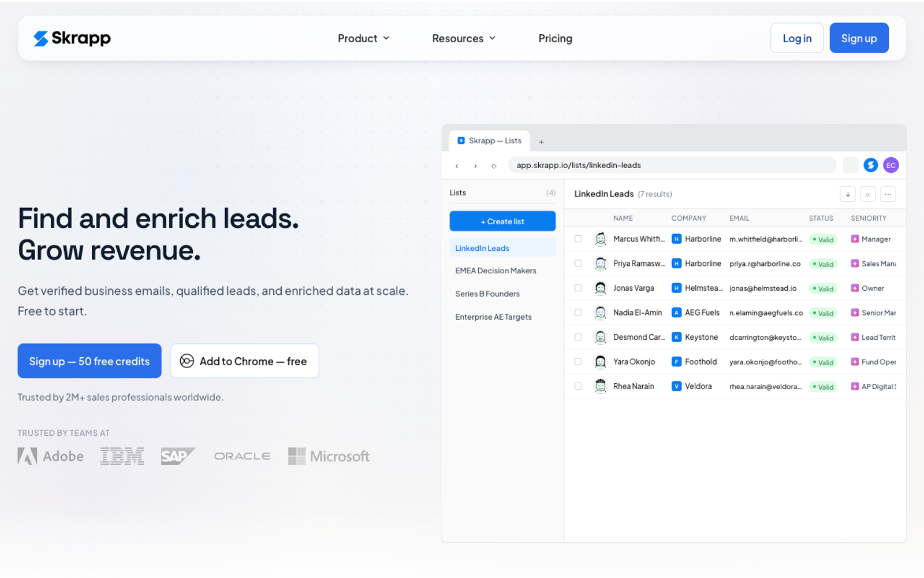The width and height of the screenshot is (924, 578).
Task: Click email jonas@helmstead.io
Action: coord(763,288)
